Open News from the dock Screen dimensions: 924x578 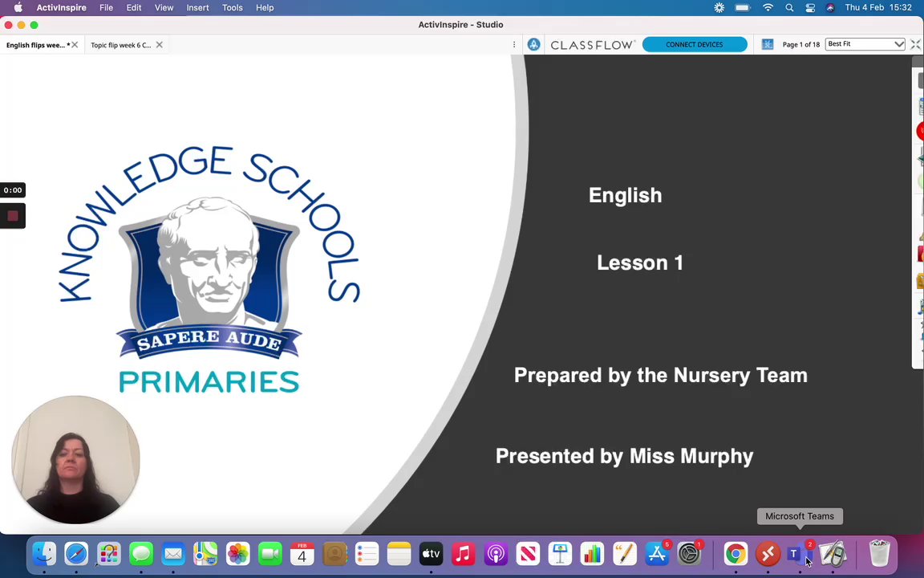coord(528,554)
